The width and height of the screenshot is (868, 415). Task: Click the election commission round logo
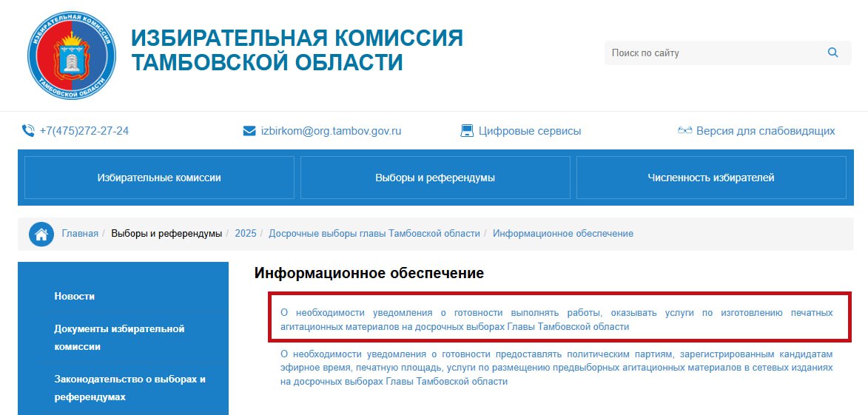click(x=72, y=55)
